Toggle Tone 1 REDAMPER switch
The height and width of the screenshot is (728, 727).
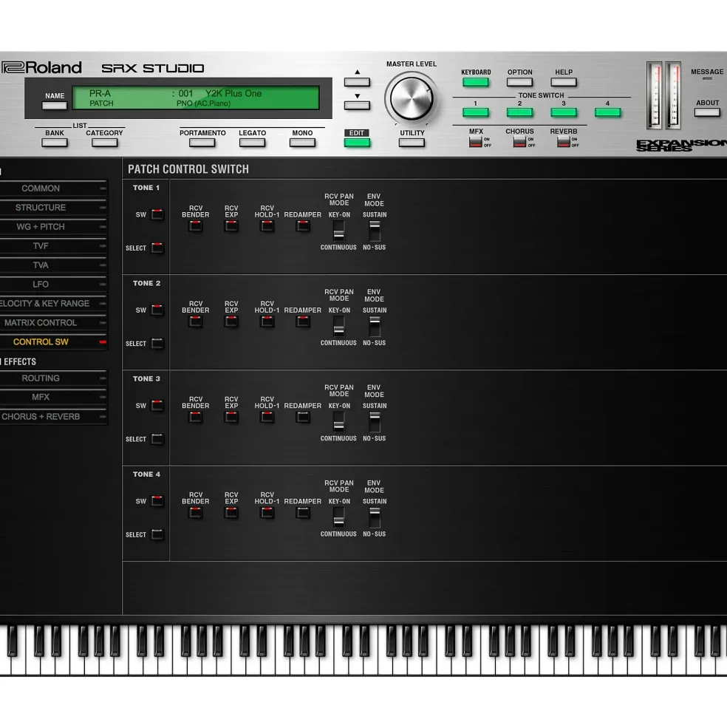pyautogui.click(x=303, y=226)
